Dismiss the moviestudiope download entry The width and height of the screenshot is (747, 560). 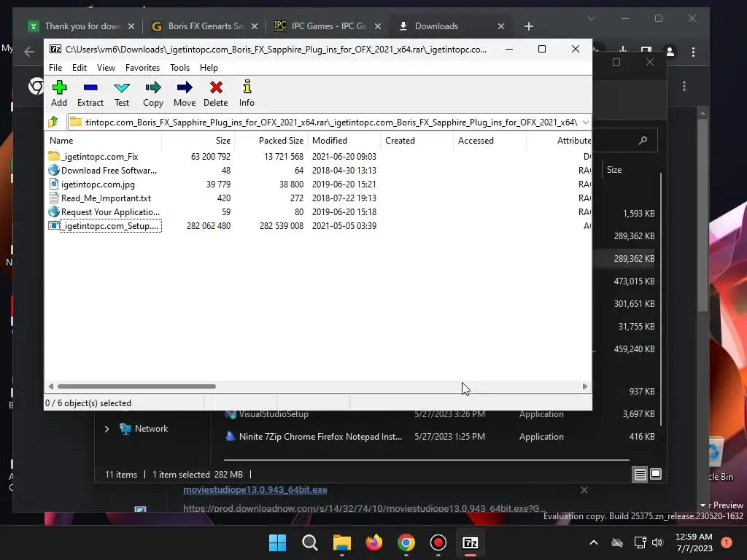coord(584,490)
